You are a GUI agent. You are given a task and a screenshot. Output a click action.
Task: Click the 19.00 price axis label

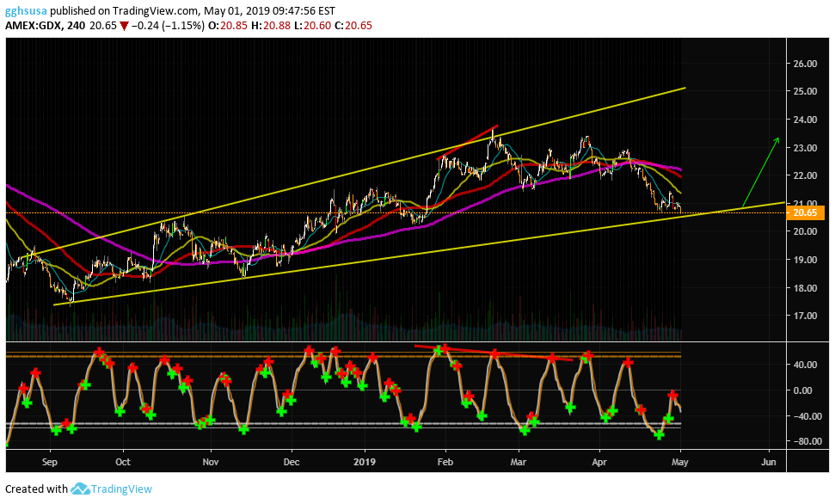click(x=805, y=260)
